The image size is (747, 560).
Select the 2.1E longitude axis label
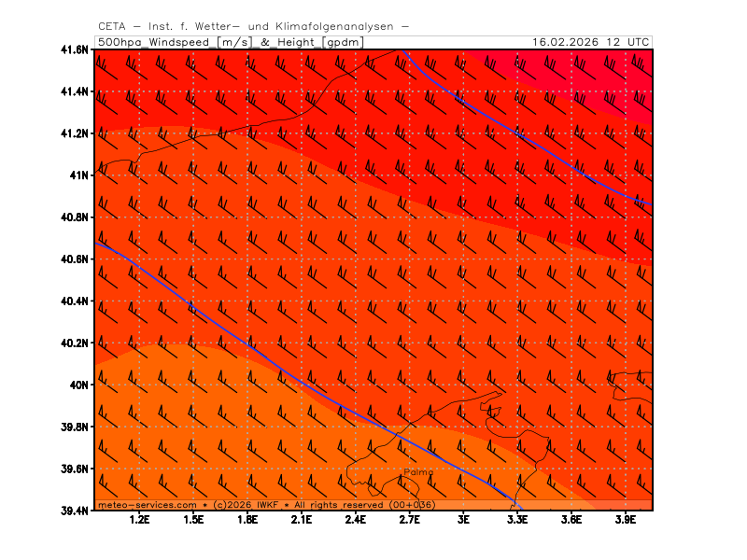click(x=302, y=520)
